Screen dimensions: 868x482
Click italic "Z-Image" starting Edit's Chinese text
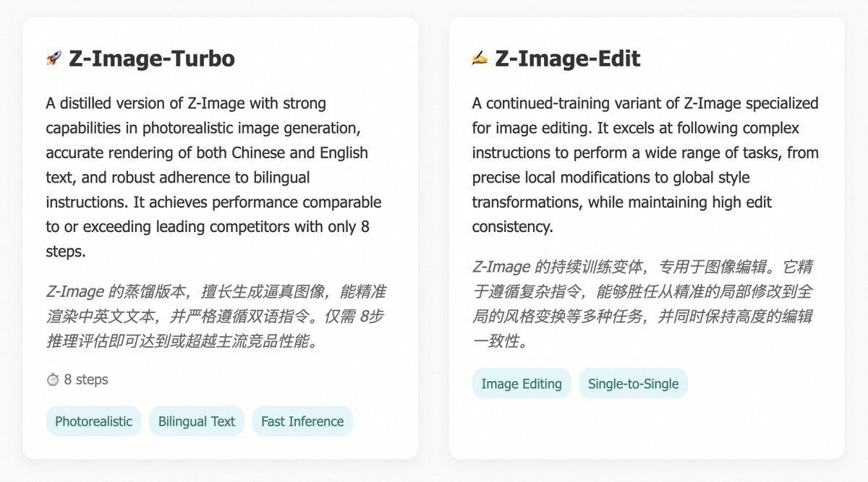coord(501,267)
